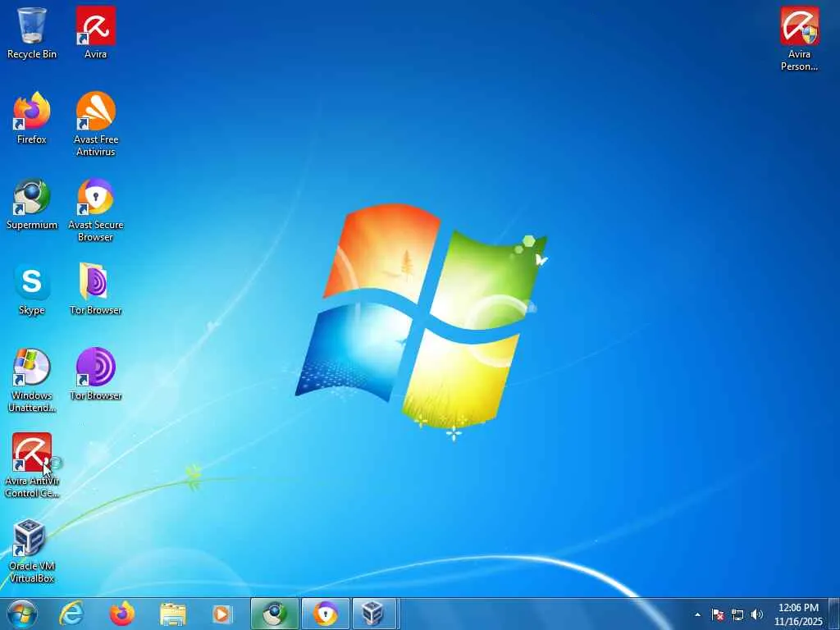
Task: Select the Firefox desktop shortcut
Action: [x=32, y=118]
